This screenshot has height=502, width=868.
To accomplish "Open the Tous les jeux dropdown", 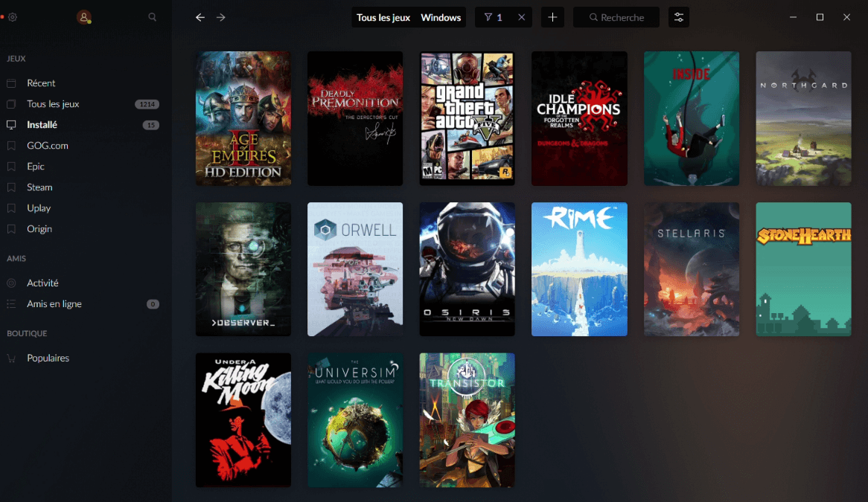I will coord(383,17).
